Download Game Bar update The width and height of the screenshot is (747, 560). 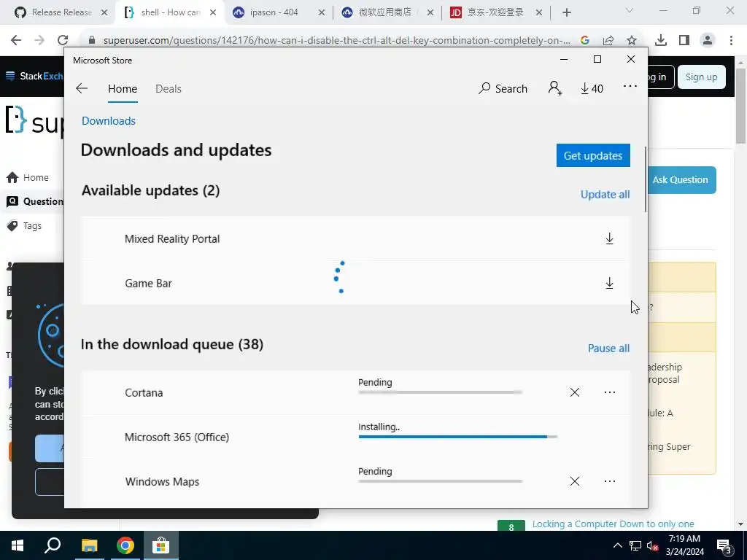[609, 283]
